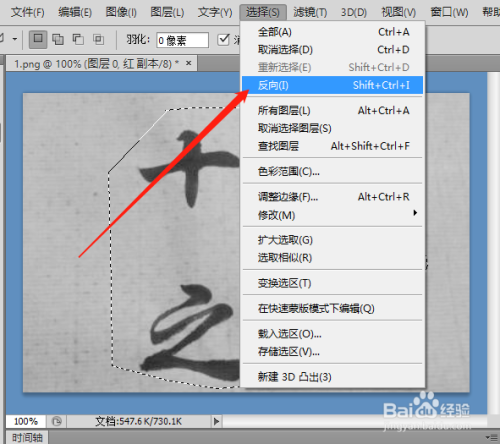Open the 视图(V) menu

tap(399, 13)
